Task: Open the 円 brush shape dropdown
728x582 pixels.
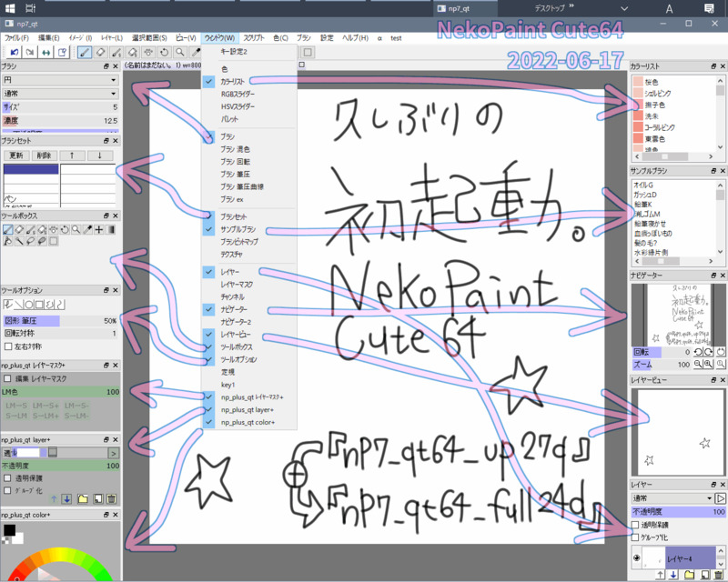Action: coord(60,80)
